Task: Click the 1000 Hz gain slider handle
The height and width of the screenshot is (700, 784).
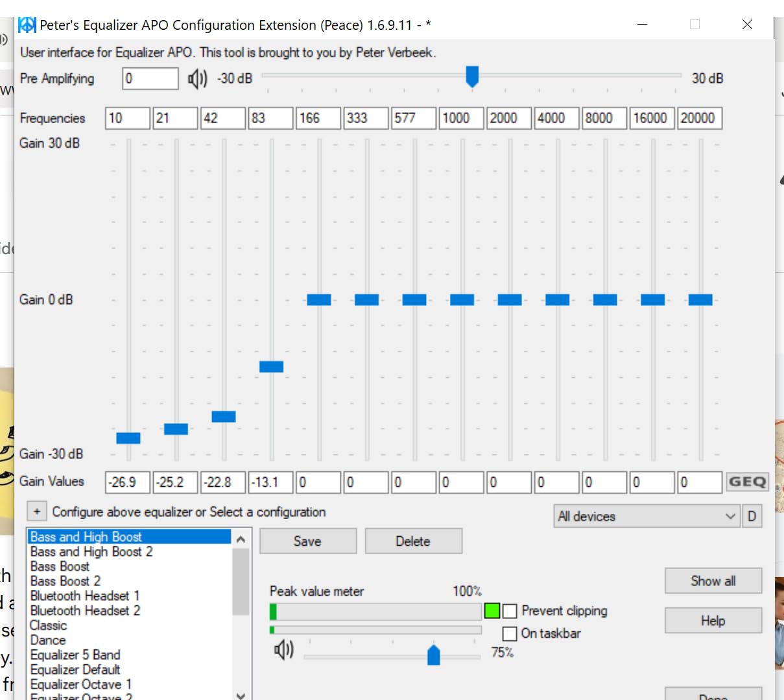Action: (462, 299)
